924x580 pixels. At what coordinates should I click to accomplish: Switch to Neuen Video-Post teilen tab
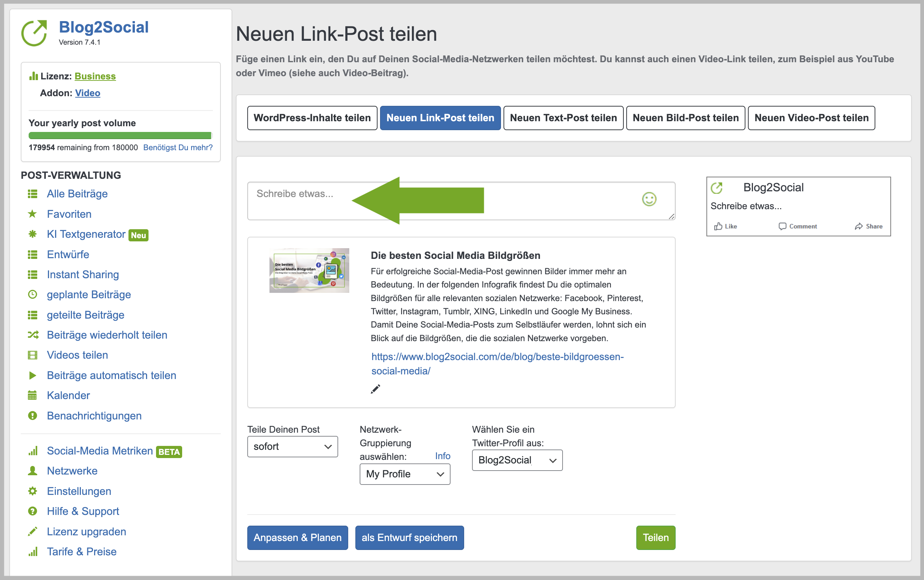click(x=811, y=118)
